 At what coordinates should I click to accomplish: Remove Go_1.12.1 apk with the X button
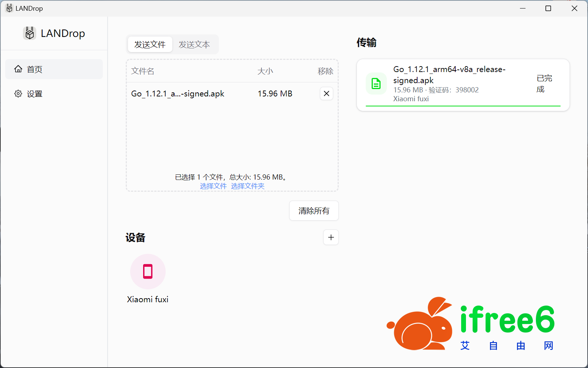tap(326, 93)
